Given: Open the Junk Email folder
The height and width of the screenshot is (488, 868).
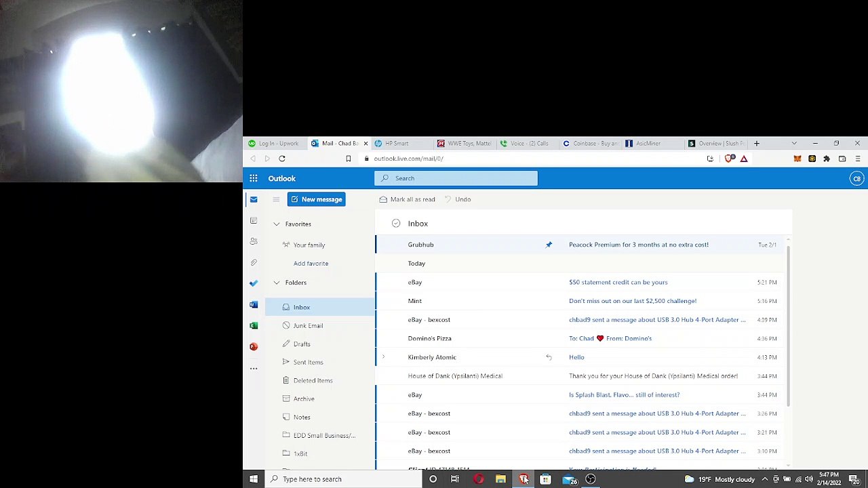Looking at the screenshot, I should click(x=320, y=325).
